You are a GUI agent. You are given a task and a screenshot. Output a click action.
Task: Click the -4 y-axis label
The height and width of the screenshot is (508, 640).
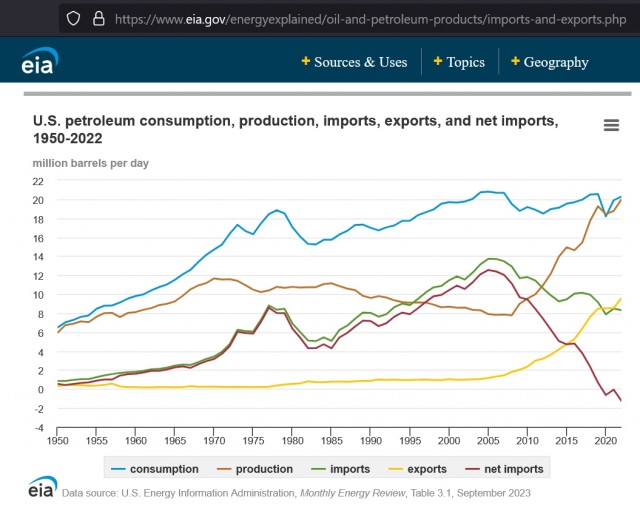[x=39, y=428]
